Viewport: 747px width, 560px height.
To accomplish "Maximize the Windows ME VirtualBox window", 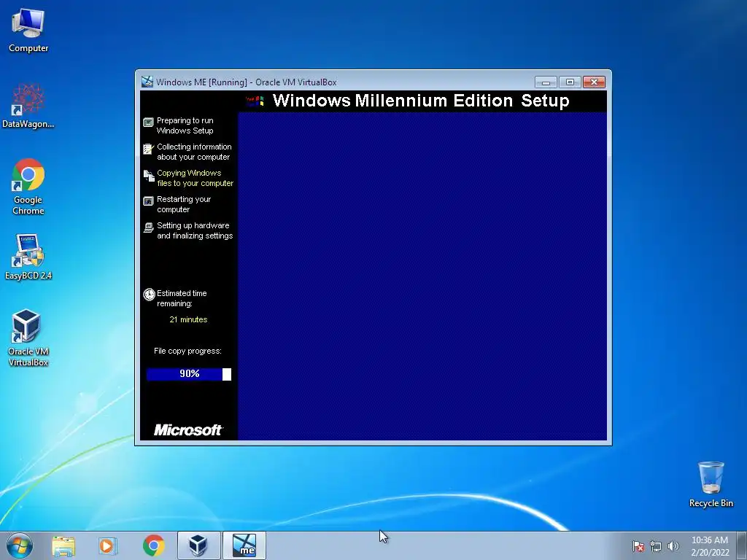I will [x=570, y=82].
